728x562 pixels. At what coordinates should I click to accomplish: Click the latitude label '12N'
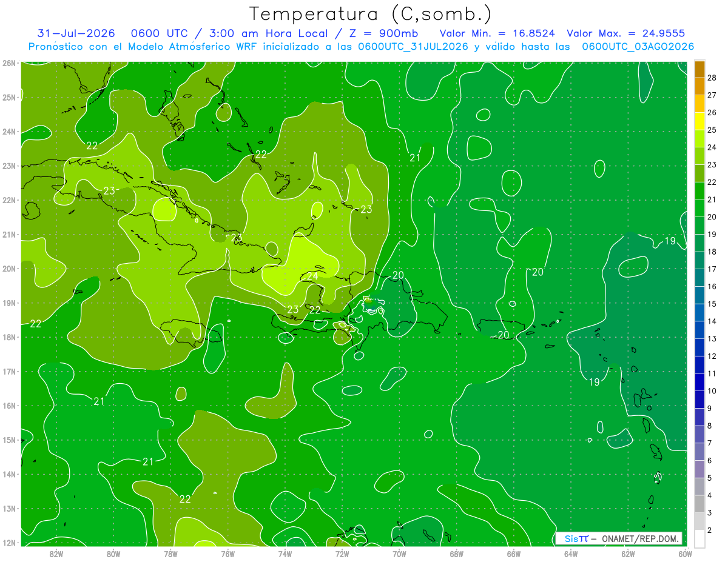click(x=9, y=543)
